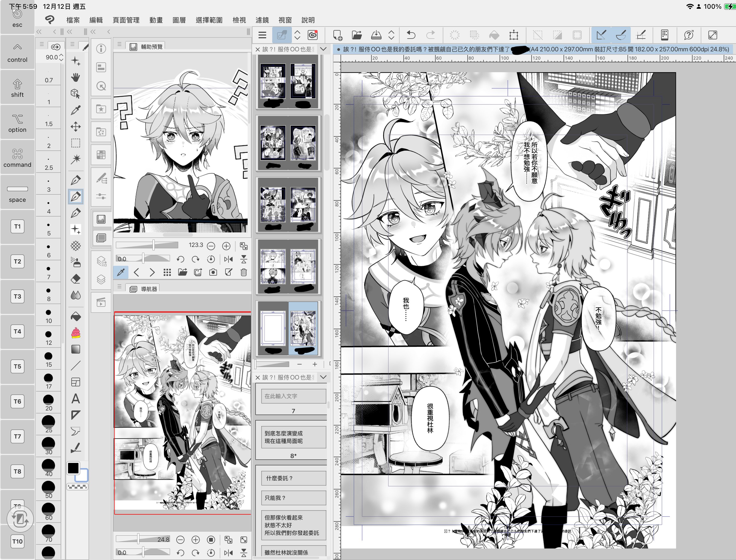This screenshot has width=736, height=560.
Task: Select the rectangular Selection marquee tool
Action: (76, 143)
